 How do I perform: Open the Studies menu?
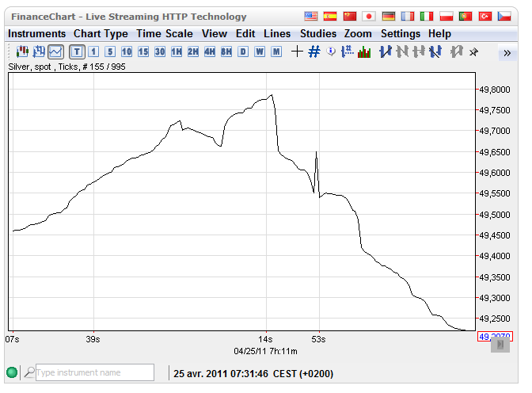(318, 34)
